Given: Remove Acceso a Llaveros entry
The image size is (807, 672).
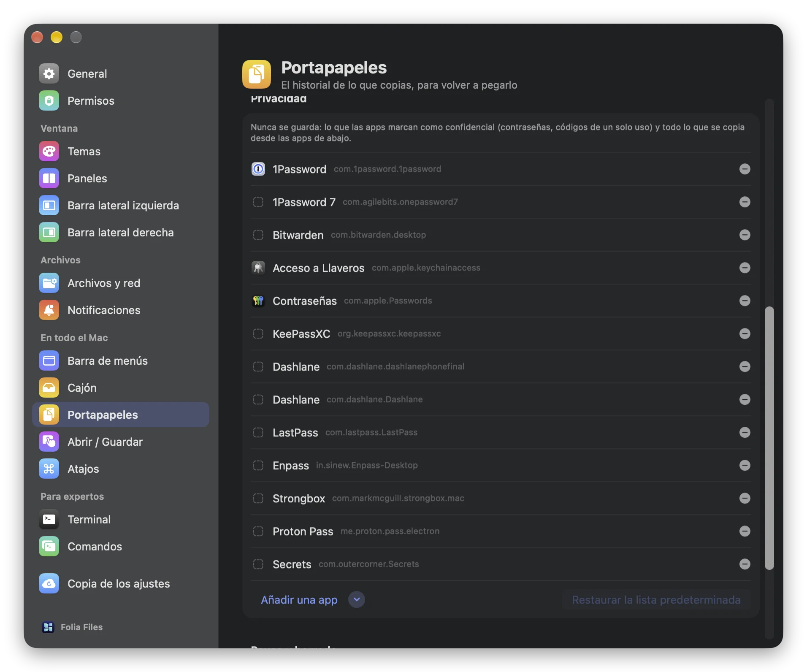Looking at the screenshot, I should (745, 268).
